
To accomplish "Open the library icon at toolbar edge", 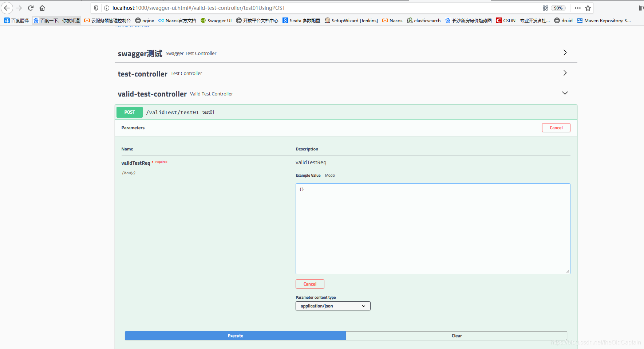I will coord(641,8).
